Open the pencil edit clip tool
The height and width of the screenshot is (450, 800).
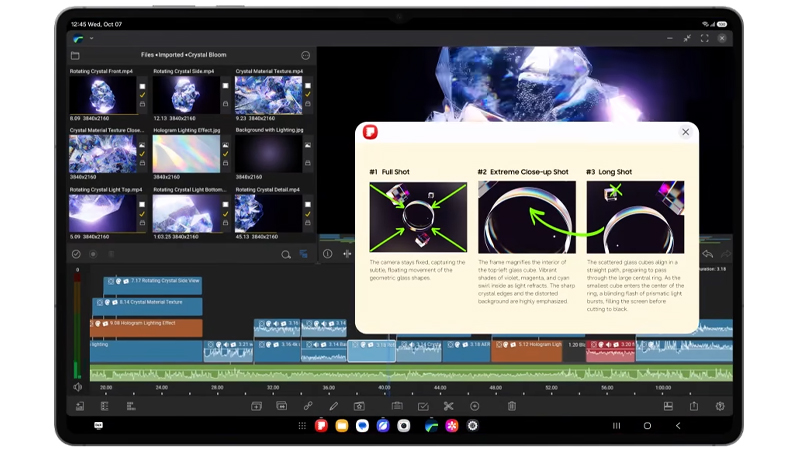[x=334, y=406]
